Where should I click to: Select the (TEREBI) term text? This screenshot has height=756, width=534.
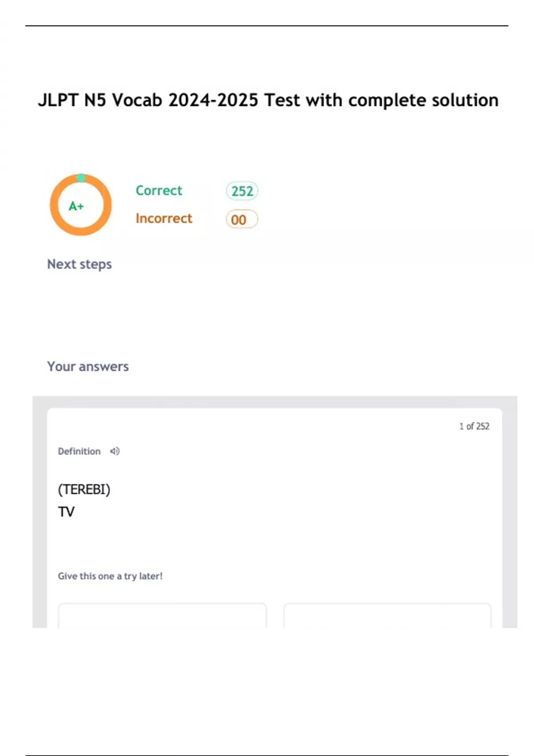(x=84, y=489)
